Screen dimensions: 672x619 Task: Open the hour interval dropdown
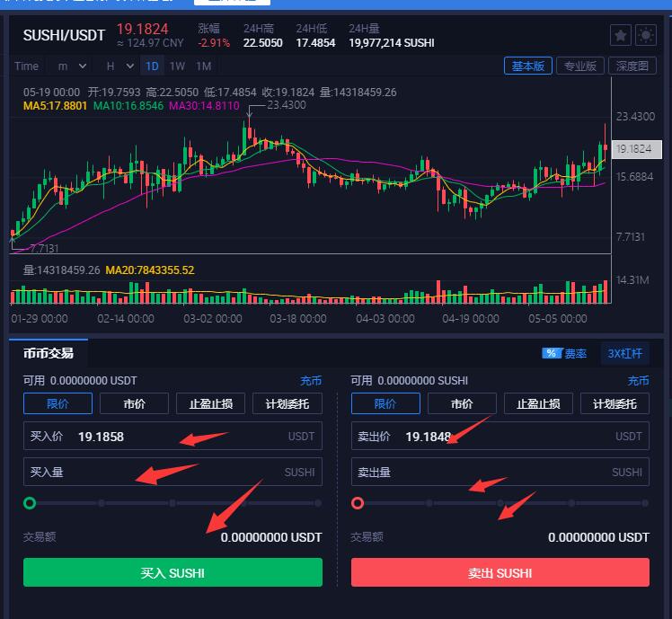coord(120,66)
